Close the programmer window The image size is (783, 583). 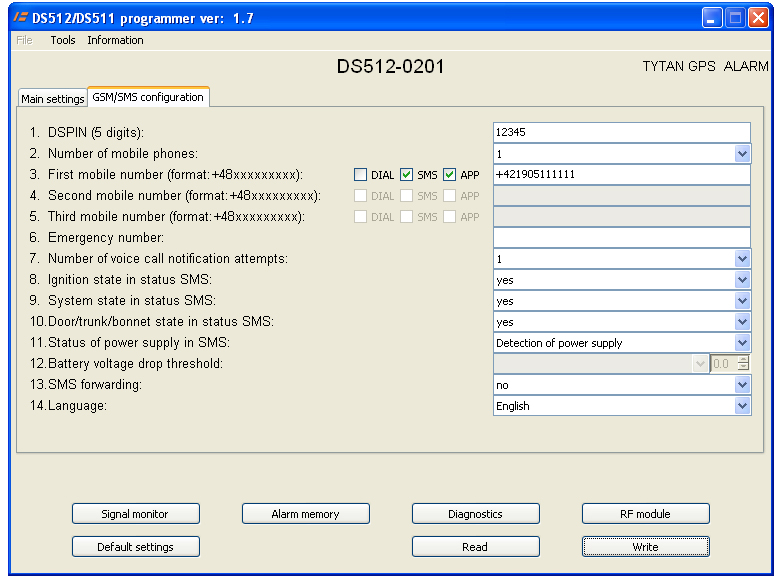[x=759, y=18]
